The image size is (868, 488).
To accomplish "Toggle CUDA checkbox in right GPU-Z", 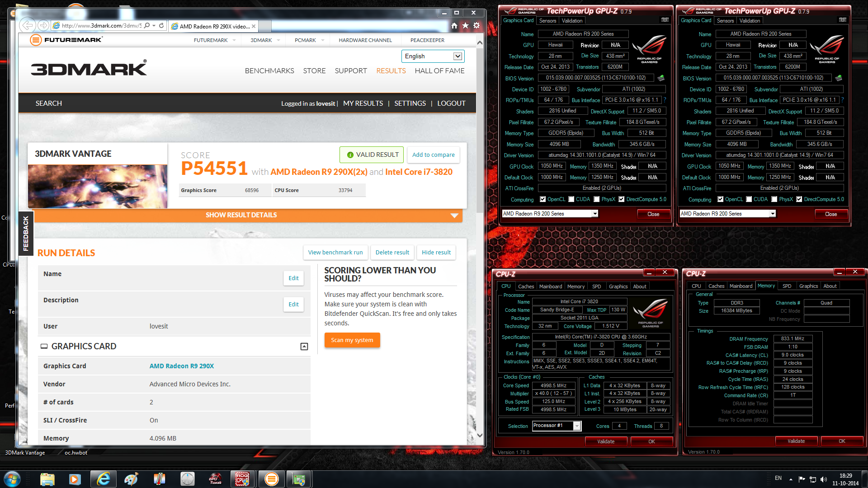I will coord(749,199).
